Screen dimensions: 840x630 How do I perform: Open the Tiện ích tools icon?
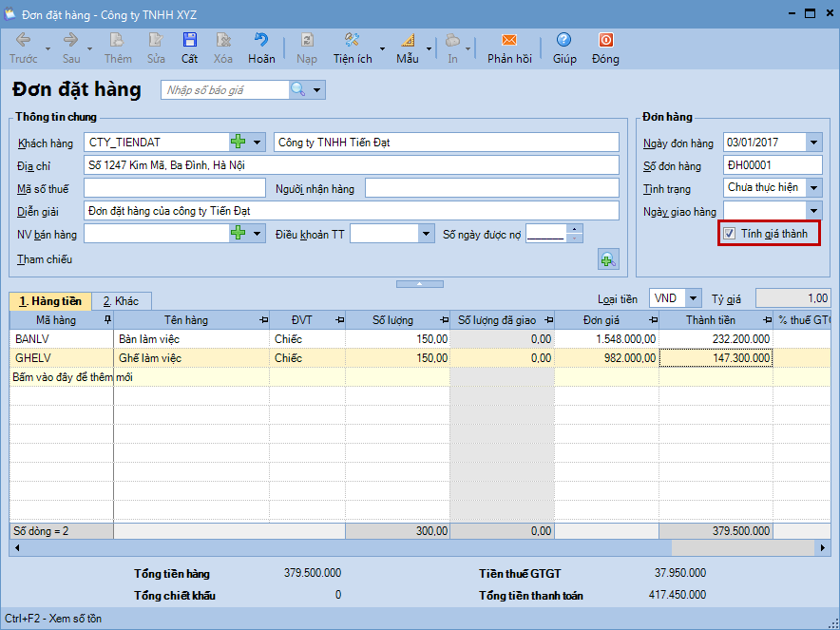tap(352, 41)
